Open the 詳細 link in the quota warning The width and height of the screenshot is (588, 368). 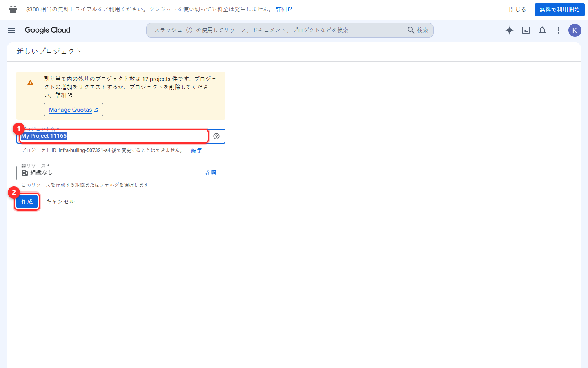(x=64, y=95)
